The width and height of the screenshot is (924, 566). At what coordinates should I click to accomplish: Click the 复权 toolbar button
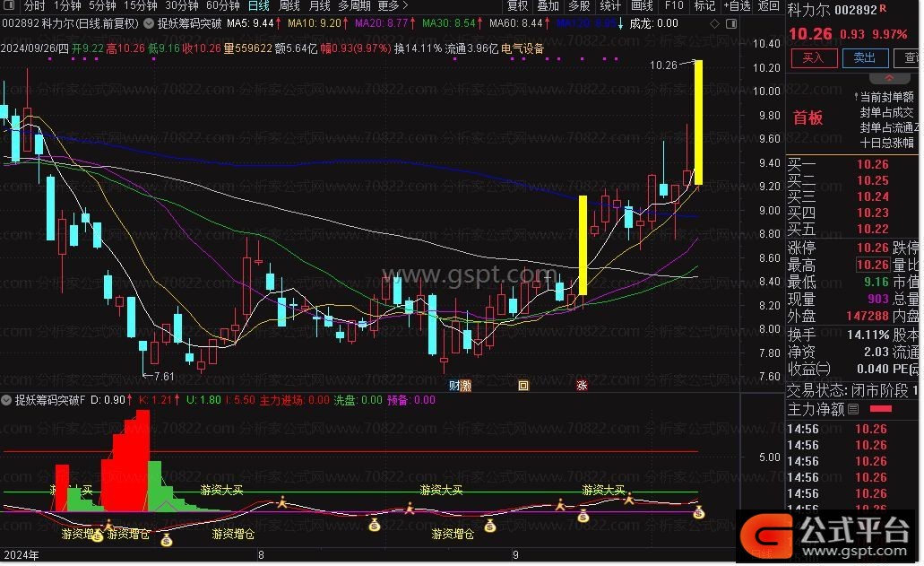click(x=517, y=6)
